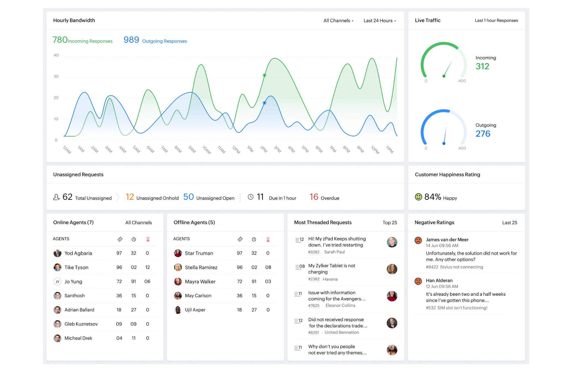Click the red hourglass icon in Offline Agents
The height and width of the screenshot is (372, 588).
tap(268, 239)
